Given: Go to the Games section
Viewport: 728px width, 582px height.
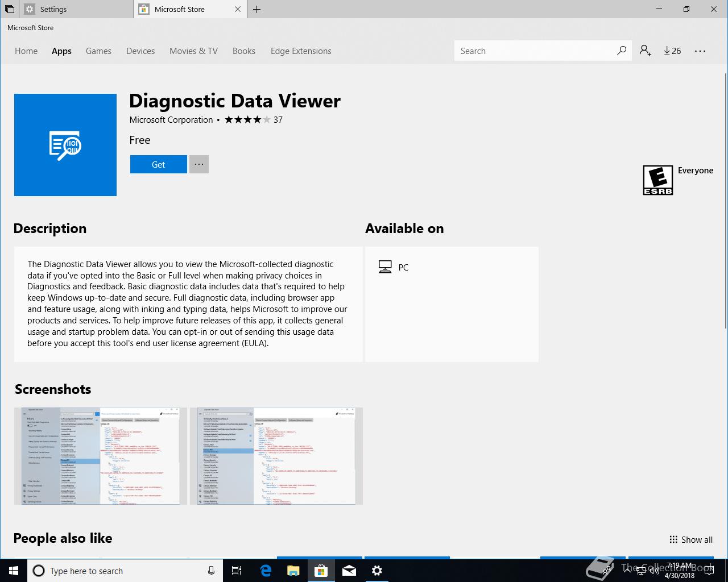Looking at the screenshot, I should point(98,51).
